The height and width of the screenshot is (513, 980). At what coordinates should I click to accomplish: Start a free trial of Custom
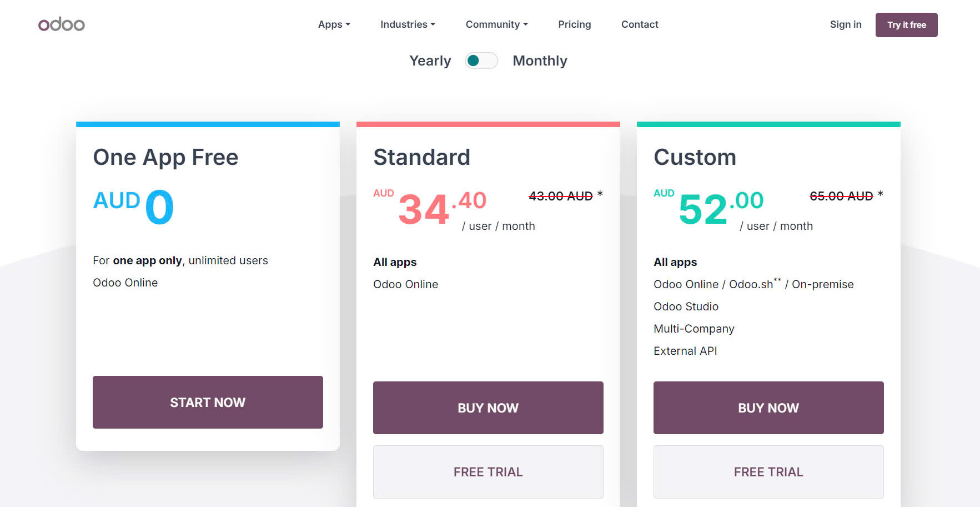click(768, 471)
